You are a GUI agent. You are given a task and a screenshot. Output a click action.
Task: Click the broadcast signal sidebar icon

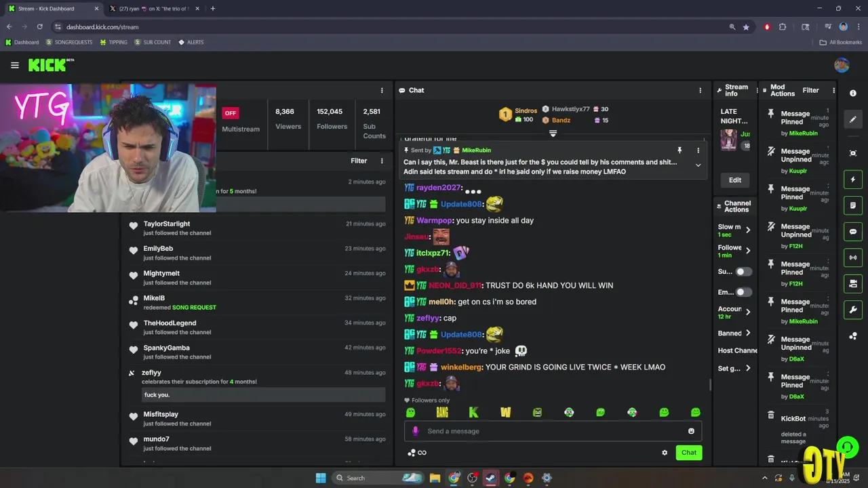[x=853, y=258]
